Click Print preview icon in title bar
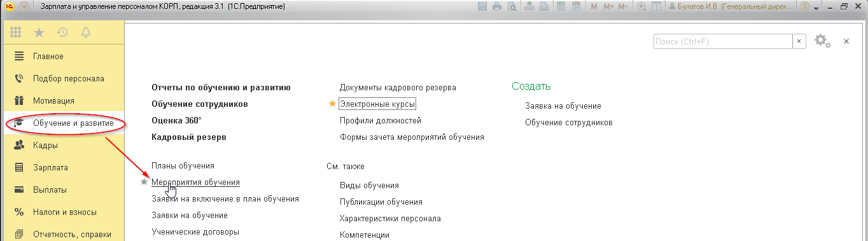The height and width of the screenshot is (241, 868). (x=512, y=6)
